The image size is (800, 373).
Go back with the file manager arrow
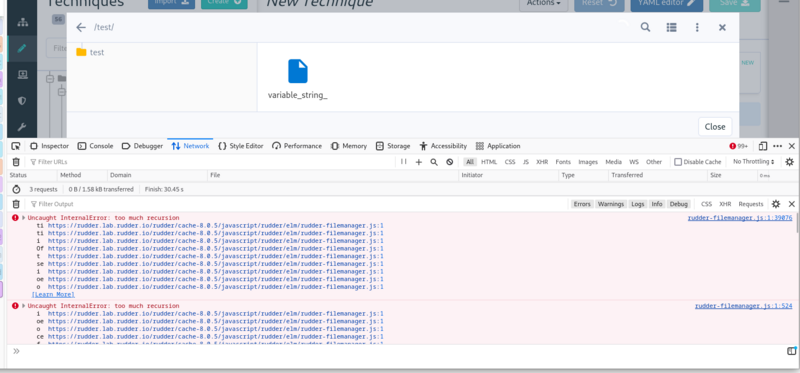81,28
